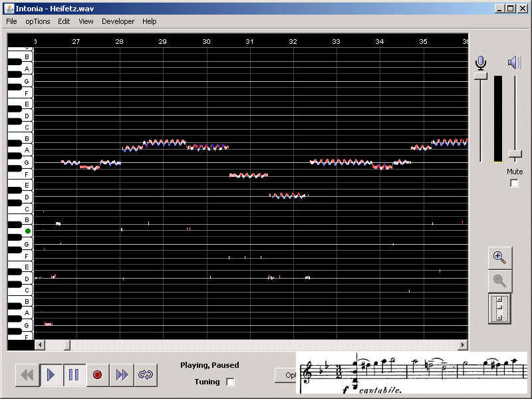Click the horizontal scrollbar right arrow
The height and width of the screenshot is (399, 532).
coord(462,345)
